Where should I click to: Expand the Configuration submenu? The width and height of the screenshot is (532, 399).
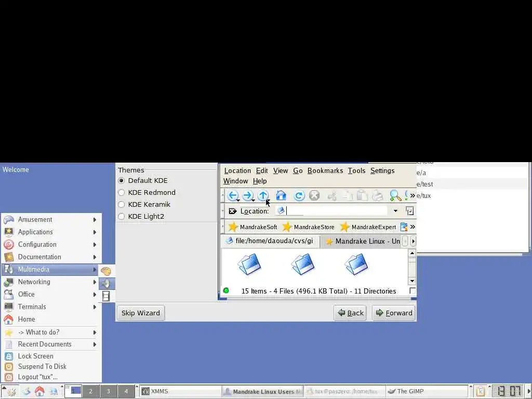point(51,245)
